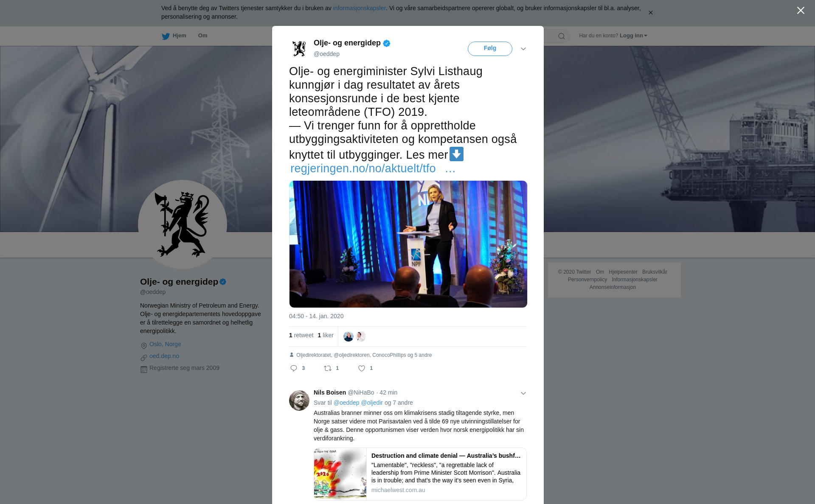Open Nils Boisen's profile picture
The image size is (815, 504).
click(x=299, y=400)
